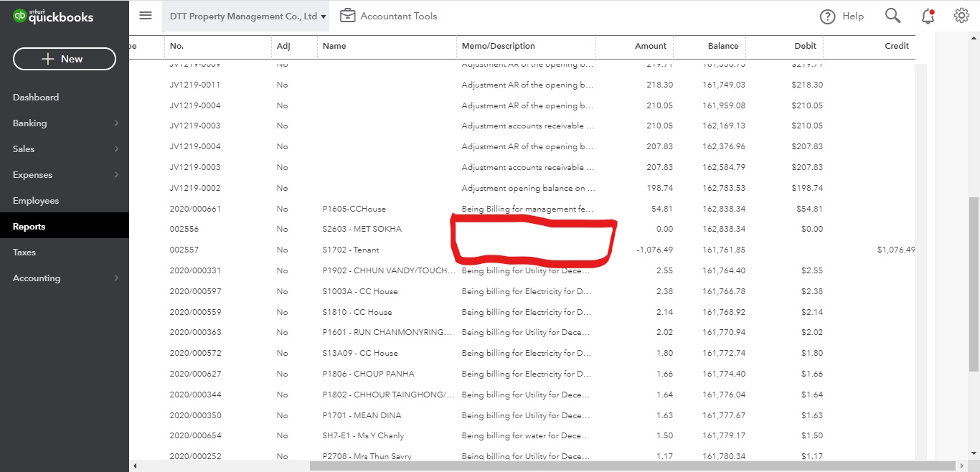Toggle the navigation menu with the hamburger icon

tap(146, 15)
